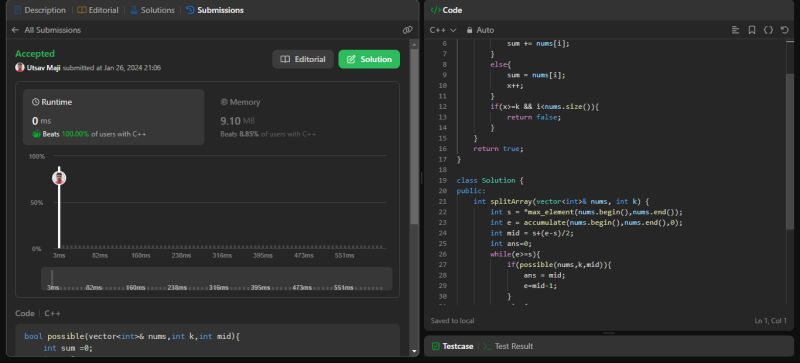Select the Runtime stats card

click(113, 117)
